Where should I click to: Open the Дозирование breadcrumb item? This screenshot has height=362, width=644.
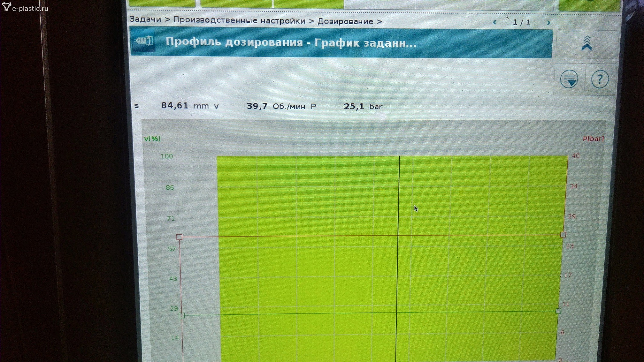[345, 21]
